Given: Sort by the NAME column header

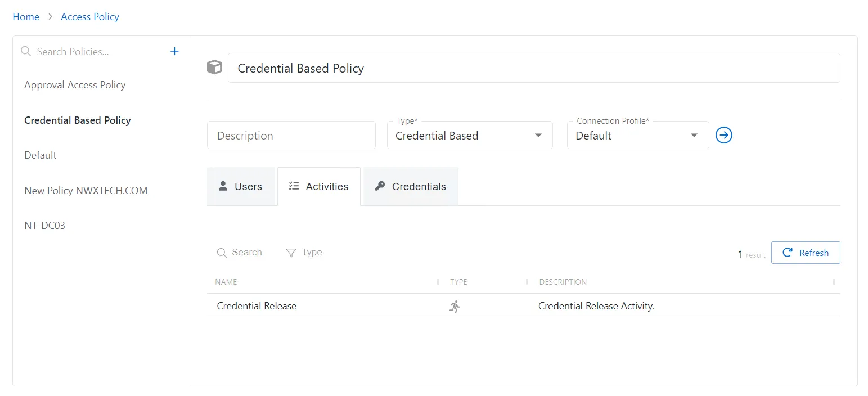Looking at the screenshot, I should [226, 282].
